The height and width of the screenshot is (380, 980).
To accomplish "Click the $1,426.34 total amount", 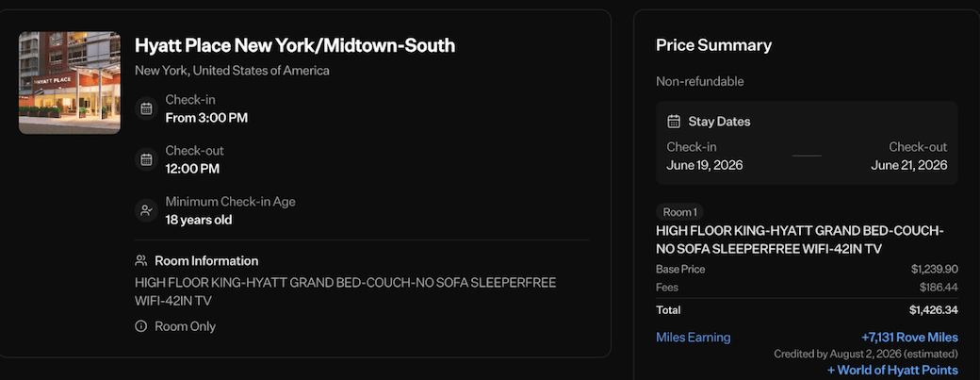I will [933, 310].
